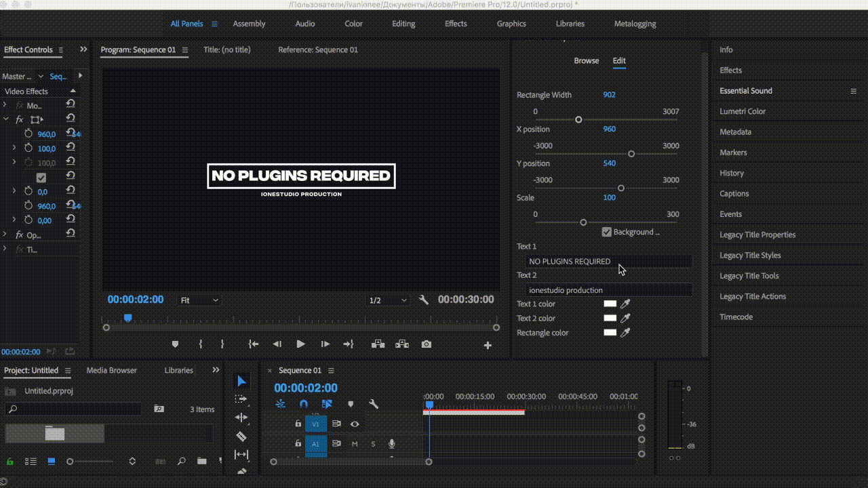This screenshot has height=488, width=868.
Task: Open the Fit zoom level dropdown
Action: pyautogui.click(x=199, y=300)
